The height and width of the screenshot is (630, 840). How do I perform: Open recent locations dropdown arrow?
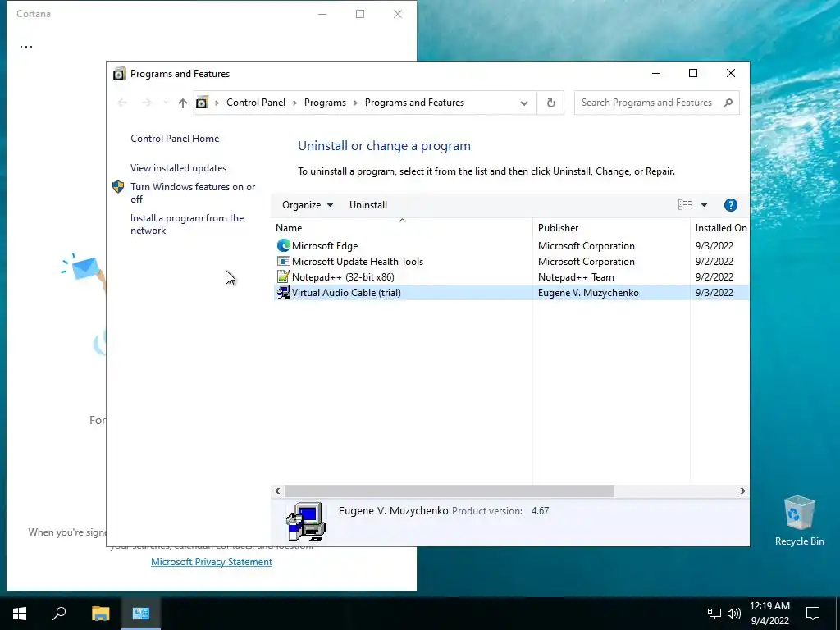pos(166,103)
